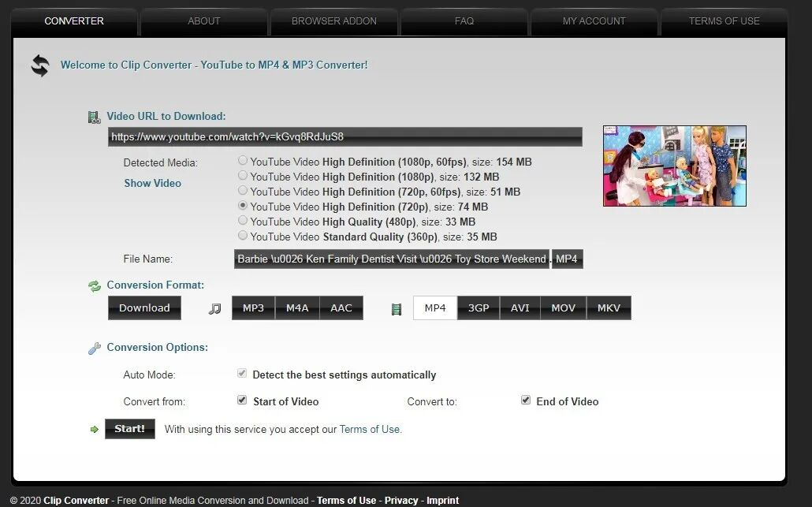Select High Definition 1080p 60fps 154 MB option
The height and width of the screenshot is (507, 812).
pyautogui.click(x=242, y=161)
